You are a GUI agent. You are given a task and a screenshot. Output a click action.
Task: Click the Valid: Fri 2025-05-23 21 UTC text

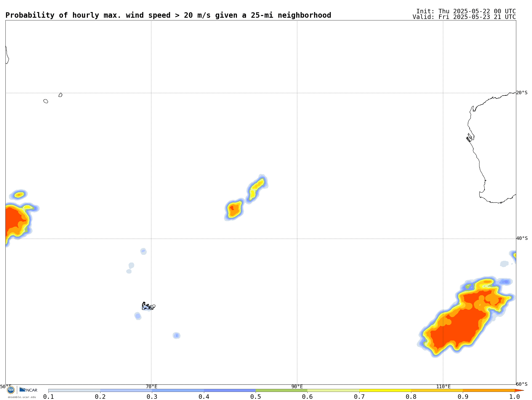tap(464, 17)
